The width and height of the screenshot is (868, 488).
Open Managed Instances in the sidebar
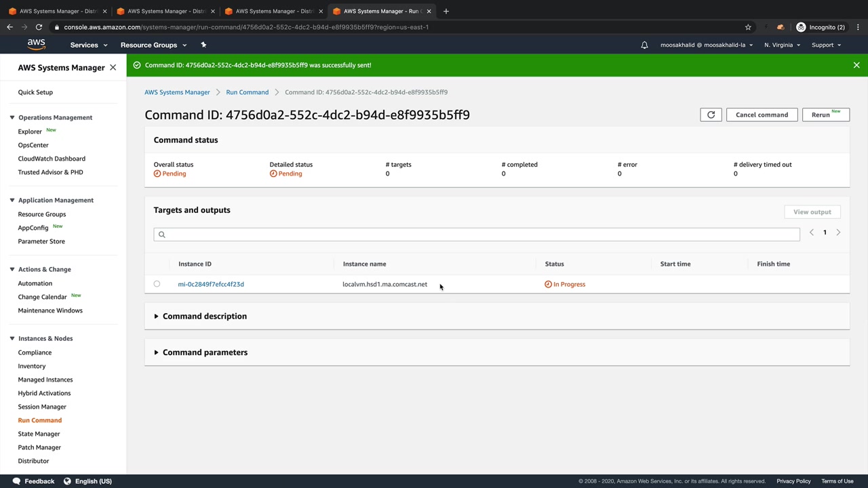pos(45,380)
